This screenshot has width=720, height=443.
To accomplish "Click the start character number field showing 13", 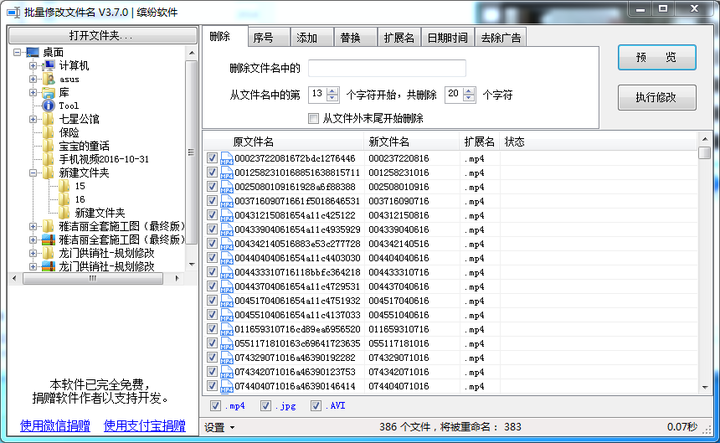I will 318,94.
